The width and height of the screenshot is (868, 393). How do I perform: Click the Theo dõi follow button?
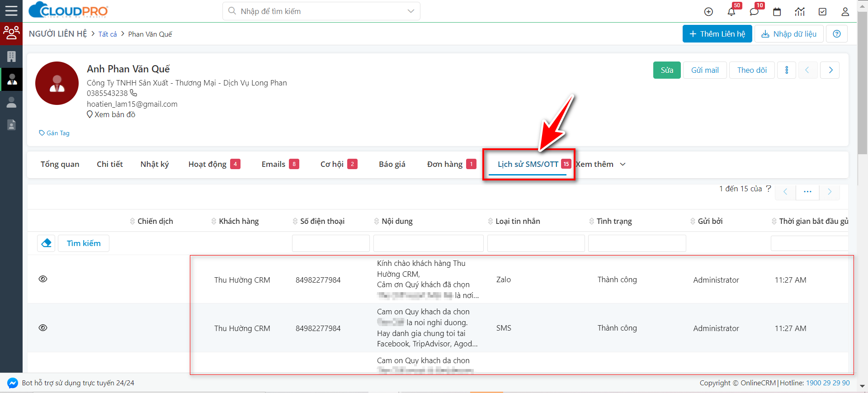752,70
